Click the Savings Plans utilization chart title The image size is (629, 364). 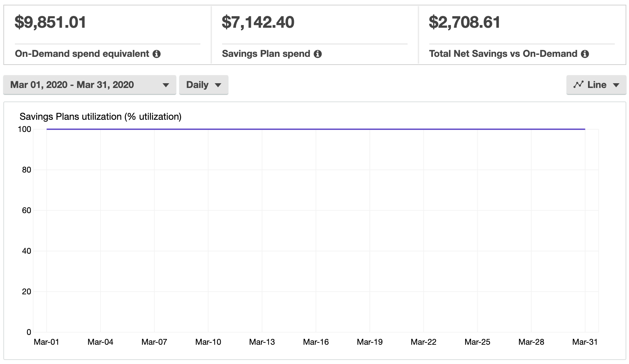101,117
